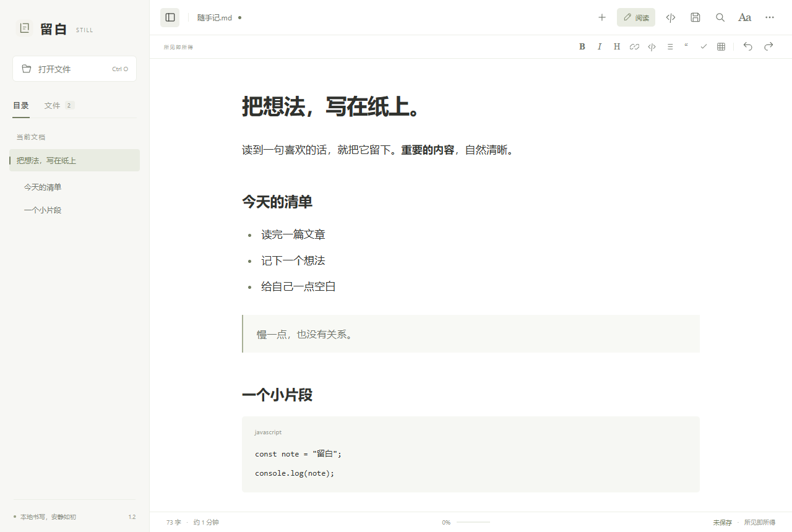Insert a heading with the H button
The height and width of the screenshot is (532, 792).
click(617, 46)
